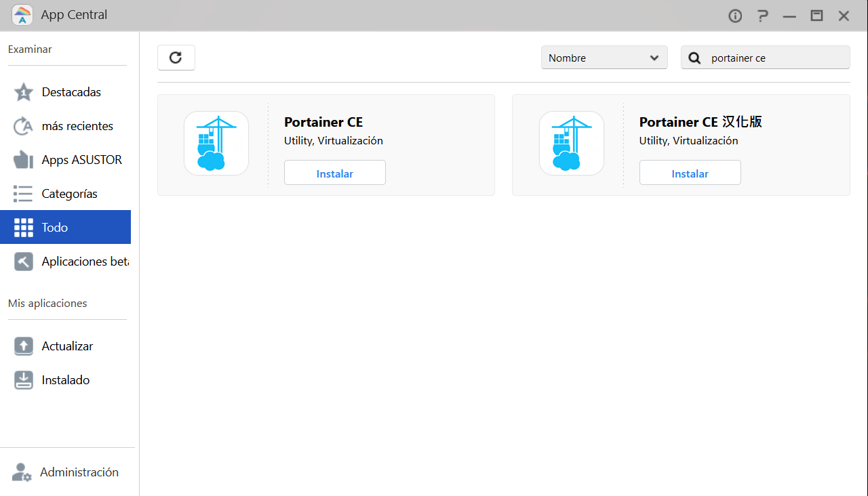Select the Todo menu item
Viewport: 868px width, 496px height.
coord(65,227)
